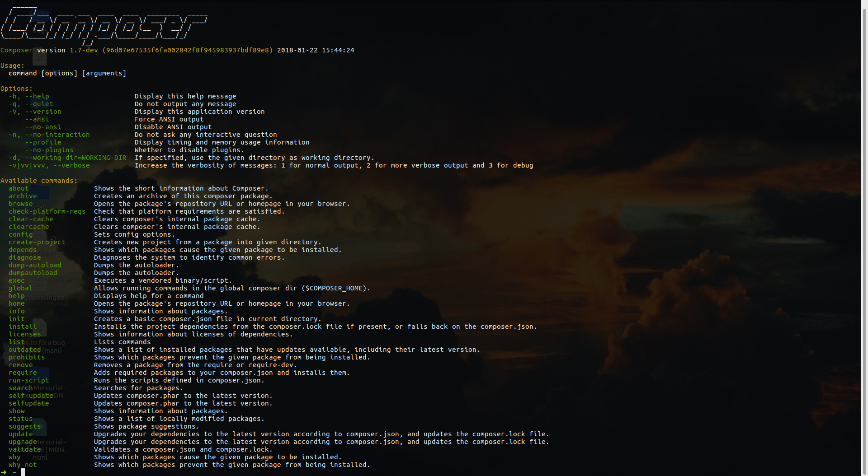Click the 'upgrade' command name
This screenshot has height=476, width=868.
point(23,442)
